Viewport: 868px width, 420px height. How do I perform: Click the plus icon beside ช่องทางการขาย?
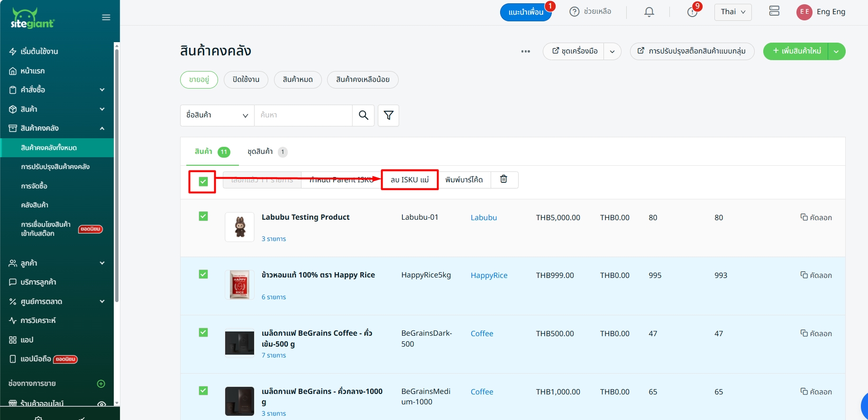[101, 384]
